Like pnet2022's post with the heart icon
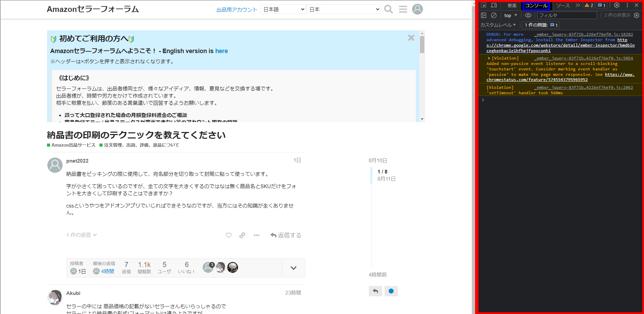644x314 pixels. pos(229,235)
